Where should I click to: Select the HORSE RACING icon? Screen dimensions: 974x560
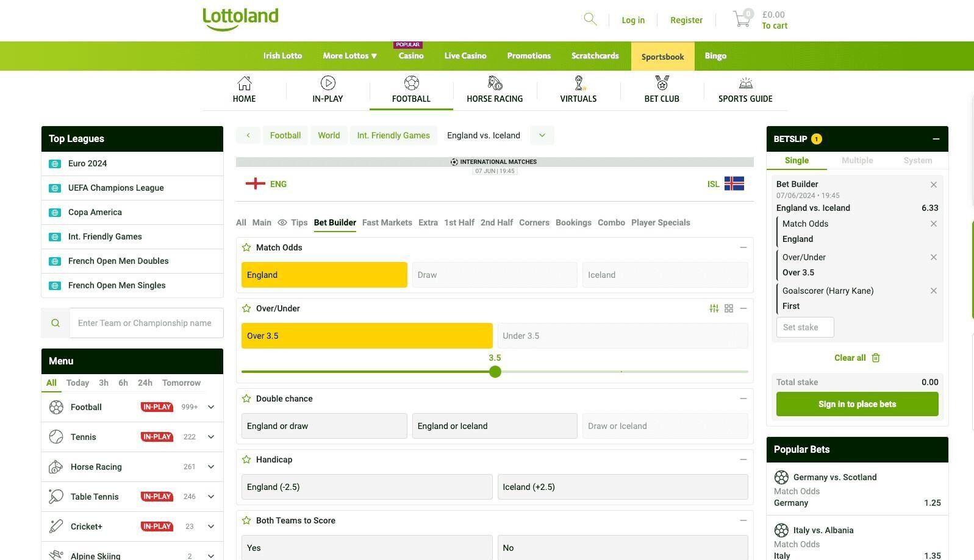tap(495, 83)
